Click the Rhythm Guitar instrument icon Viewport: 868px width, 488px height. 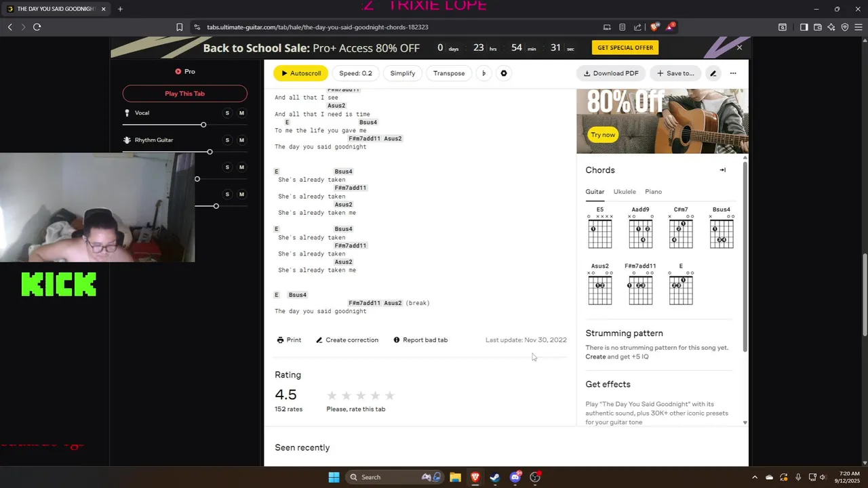point(127,140)
